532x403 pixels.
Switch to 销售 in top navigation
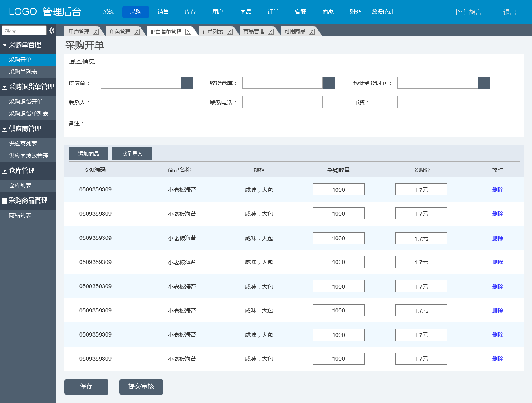(163, 12)
